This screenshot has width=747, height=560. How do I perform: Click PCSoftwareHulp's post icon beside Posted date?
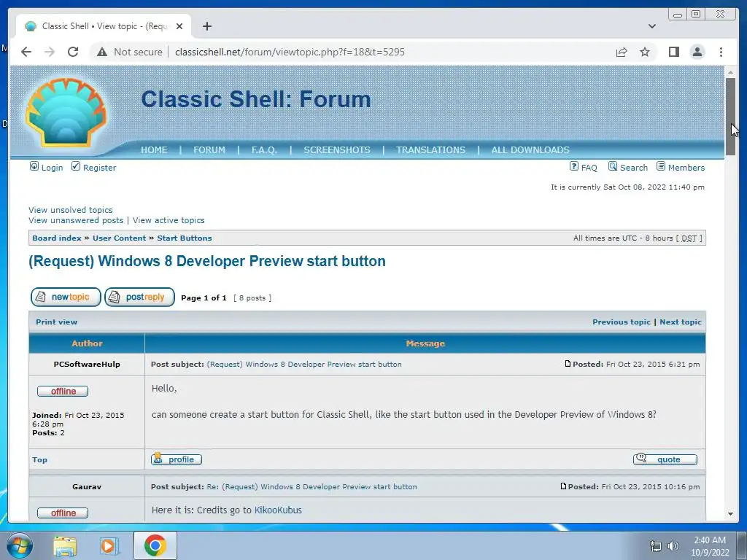pyautogui.click(x=568, y=364)
